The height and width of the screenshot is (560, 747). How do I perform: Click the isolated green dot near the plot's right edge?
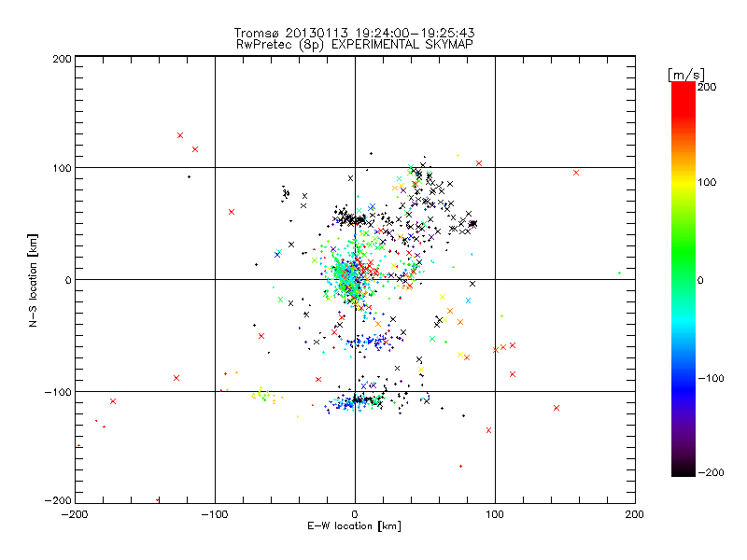(x=619, y=273)
